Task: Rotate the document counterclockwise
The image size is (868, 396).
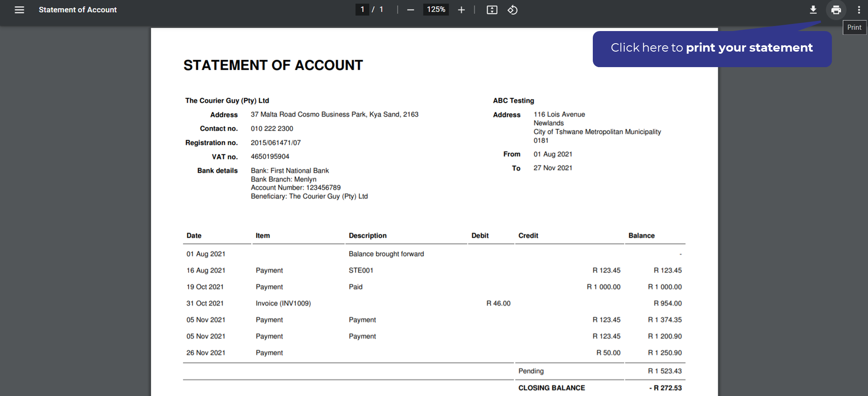Action: (512, 10)
